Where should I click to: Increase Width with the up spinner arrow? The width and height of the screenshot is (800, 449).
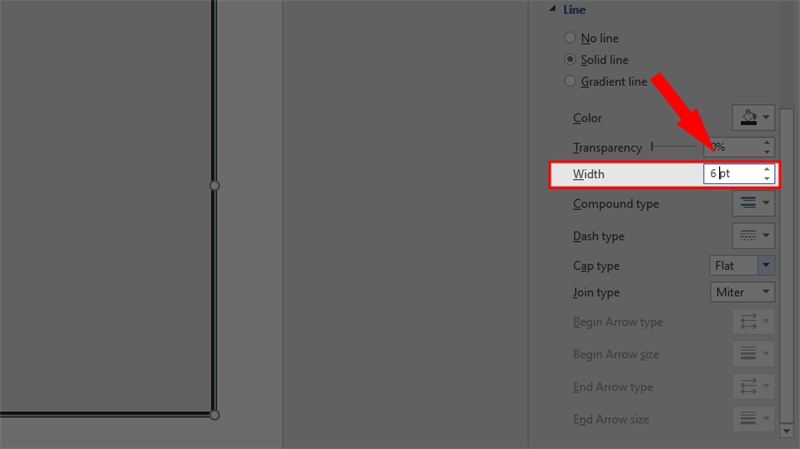tap(767, 169)
